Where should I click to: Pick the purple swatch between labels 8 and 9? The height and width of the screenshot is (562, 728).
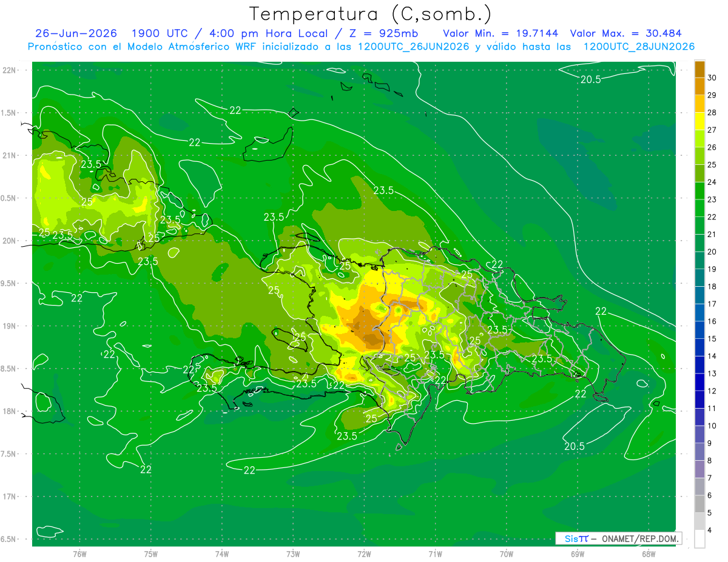(699, 452)
